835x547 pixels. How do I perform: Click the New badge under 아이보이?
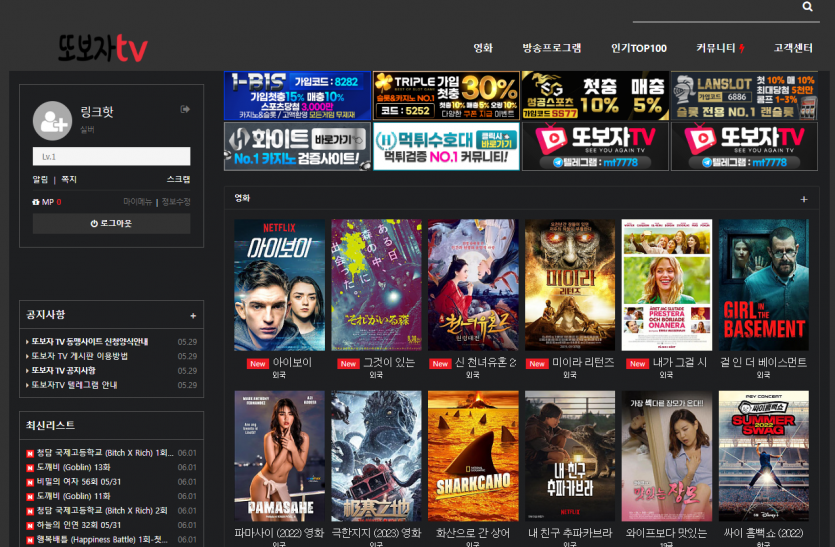[257, 363]
